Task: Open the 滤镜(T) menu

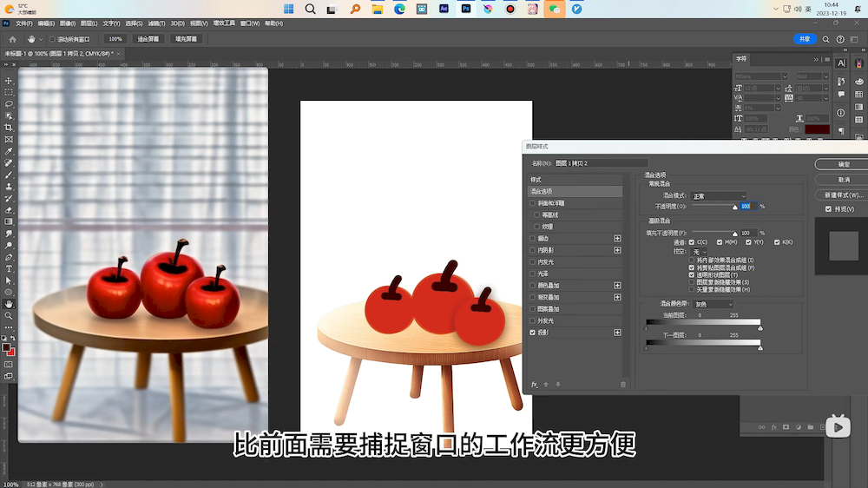Action: tap(156, 23)
